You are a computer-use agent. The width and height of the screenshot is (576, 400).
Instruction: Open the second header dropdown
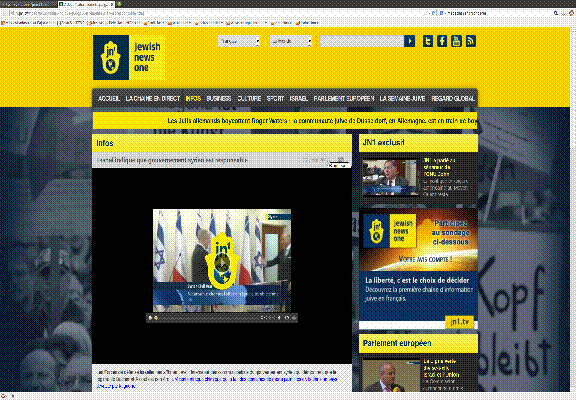click(291, 41)
